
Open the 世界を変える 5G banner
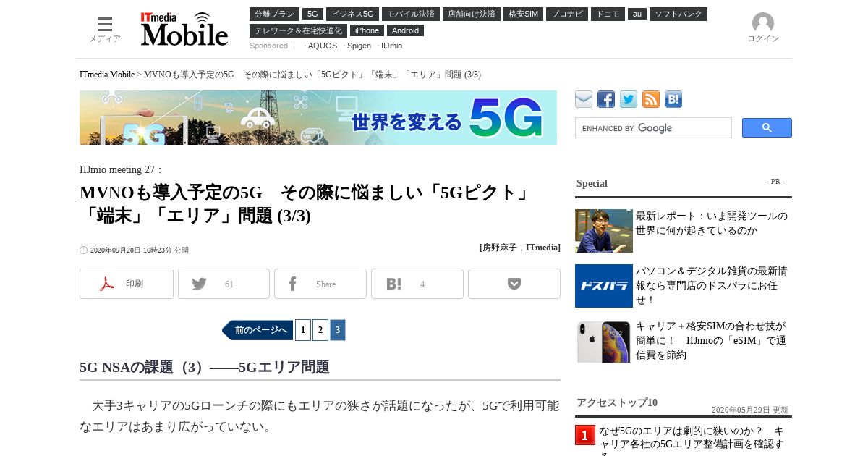pyautogui.click(x=318, y=117)
